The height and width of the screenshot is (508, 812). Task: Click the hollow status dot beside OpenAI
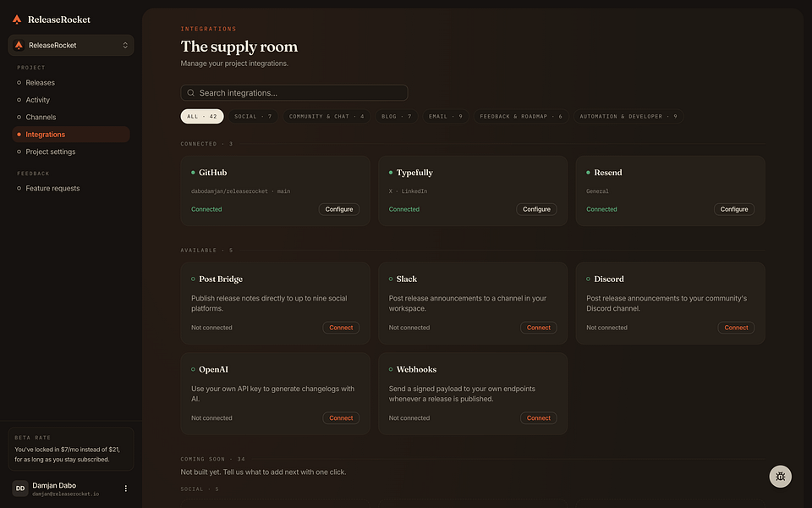coord(193,370)
